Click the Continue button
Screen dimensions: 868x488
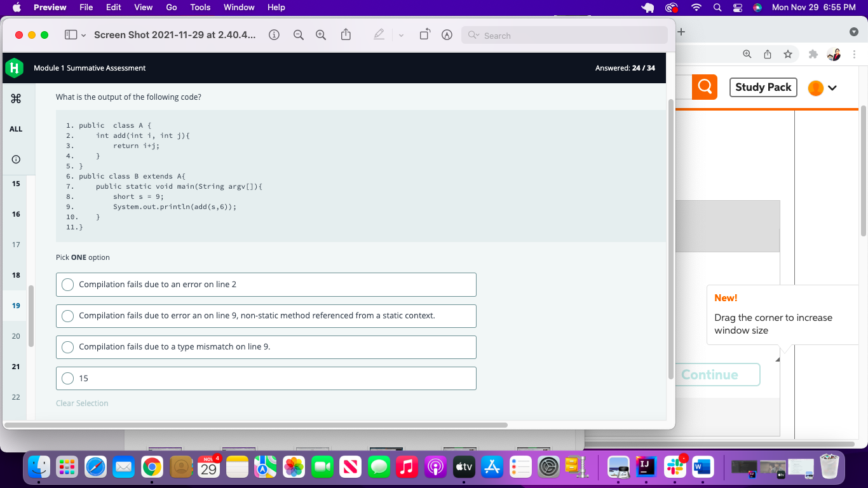point(717,374)
